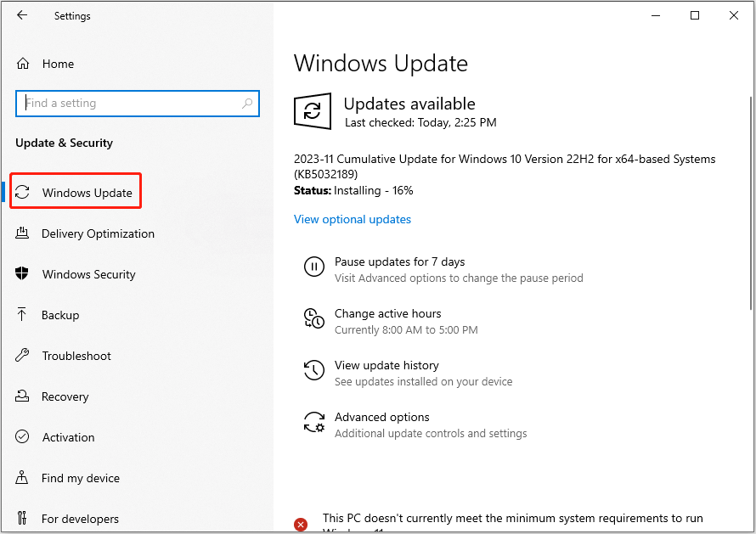The height and width of the screenshot is (534, 756).
Task: Click the Activation checkmark icon
Action: coord(22,436)
